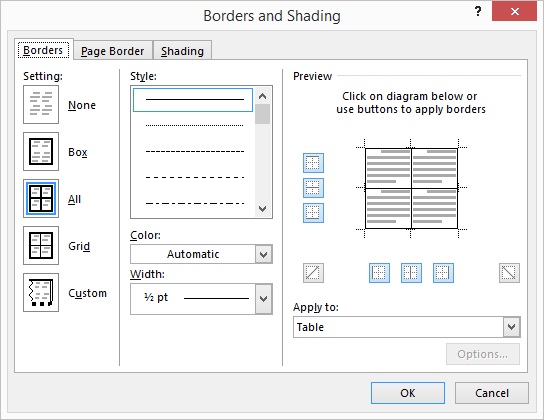Click the diagonal down border button

pyautogui.click(x=509, y=273)
